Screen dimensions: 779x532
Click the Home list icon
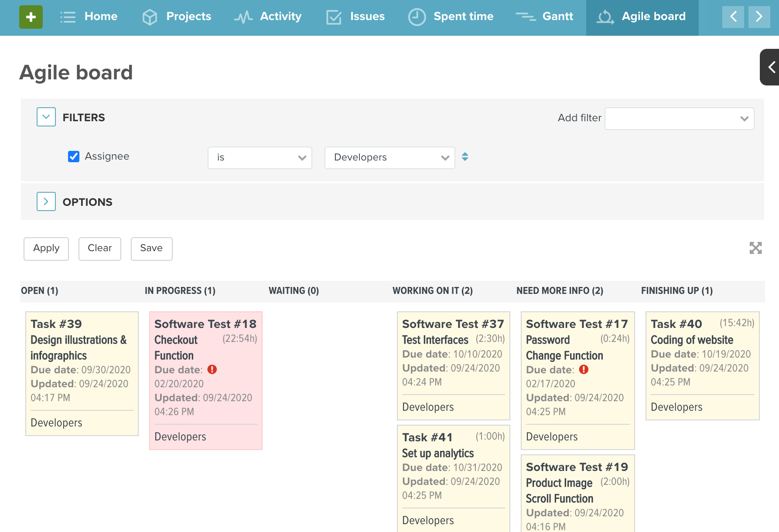pyautogui.click(x=68, y=17)
